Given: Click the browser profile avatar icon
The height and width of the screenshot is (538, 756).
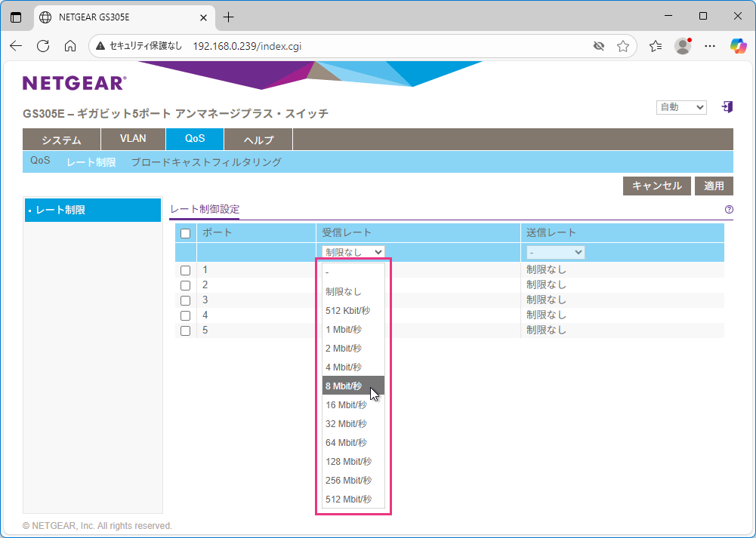Looking at the screenshot, I should pos(683,46).
